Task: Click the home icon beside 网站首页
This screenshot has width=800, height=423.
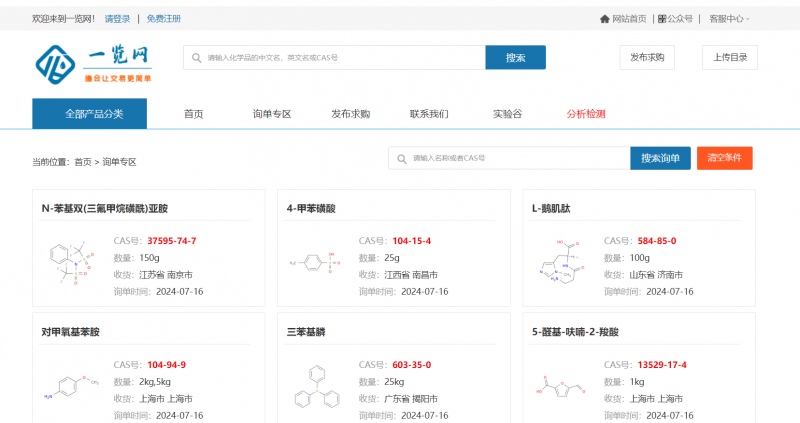Action: click(x=605, y=19)
